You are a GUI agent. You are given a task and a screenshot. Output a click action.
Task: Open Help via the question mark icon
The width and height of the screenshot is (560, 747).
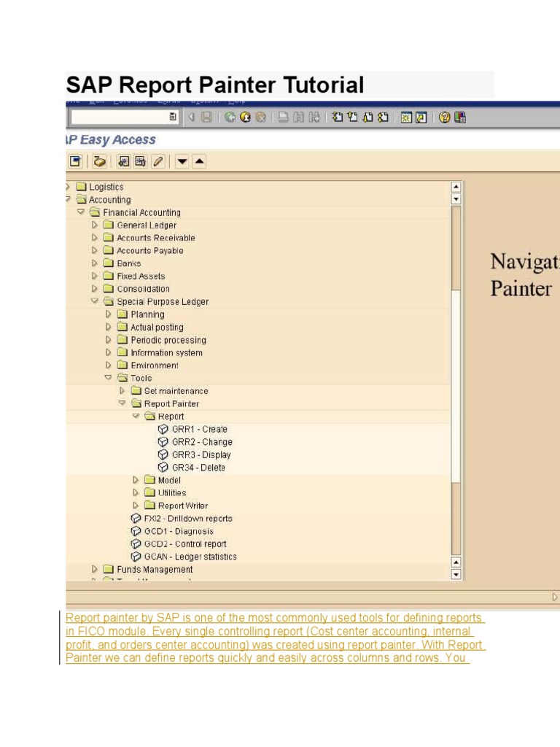click(444, 117)
